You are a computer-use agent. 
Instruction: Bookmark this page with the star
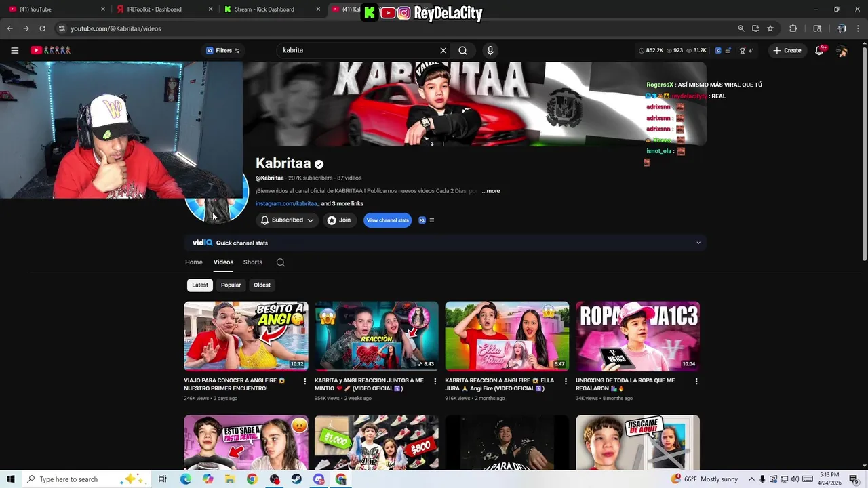pos(770,28)
